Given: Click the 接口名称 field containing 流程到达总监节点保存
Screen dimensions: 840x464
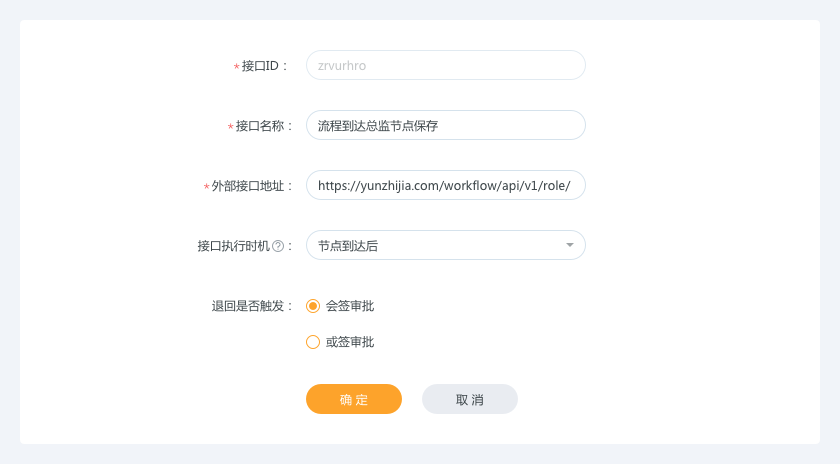Looking at the screenshot, I should [446, 125].
